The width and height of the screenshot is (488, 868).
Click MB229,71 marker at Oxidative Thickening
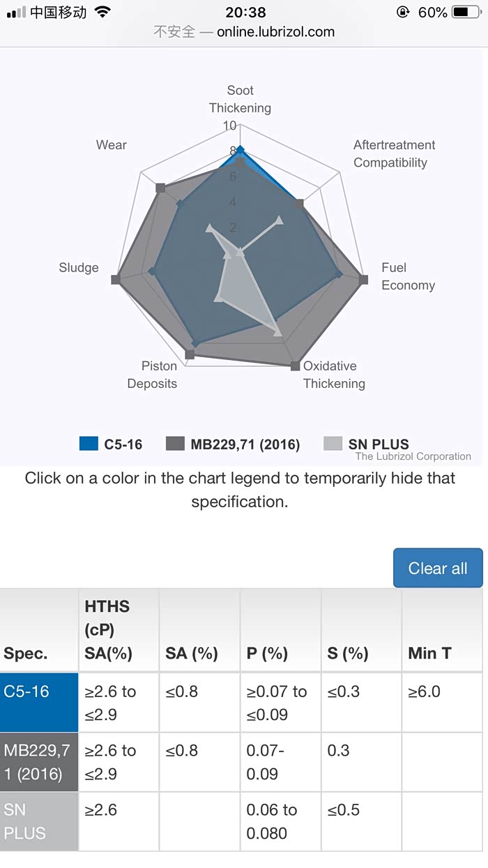[296, 366]
